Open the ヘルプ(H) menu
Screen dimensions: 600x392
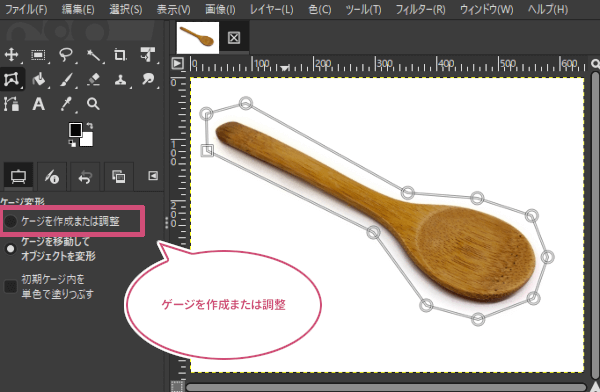548,9
